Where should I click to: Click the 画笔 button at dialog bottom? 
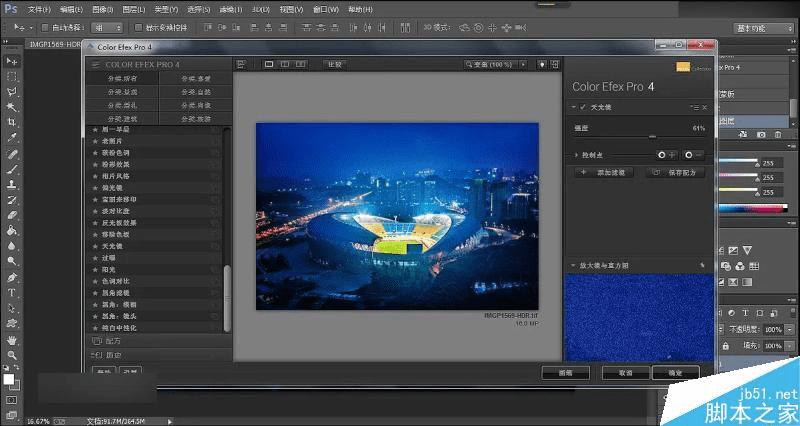[x=565, y=373]
